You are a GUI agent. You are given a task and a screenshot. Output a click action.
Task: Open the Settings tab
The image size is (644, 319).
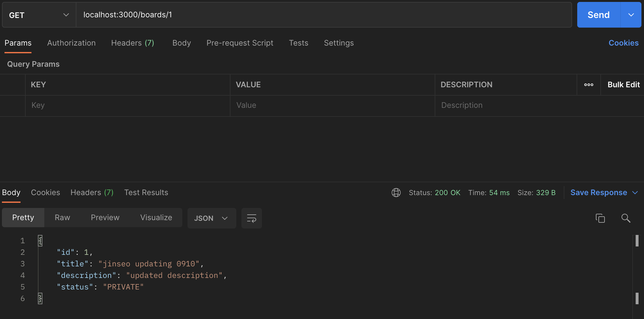click(339, 43)
